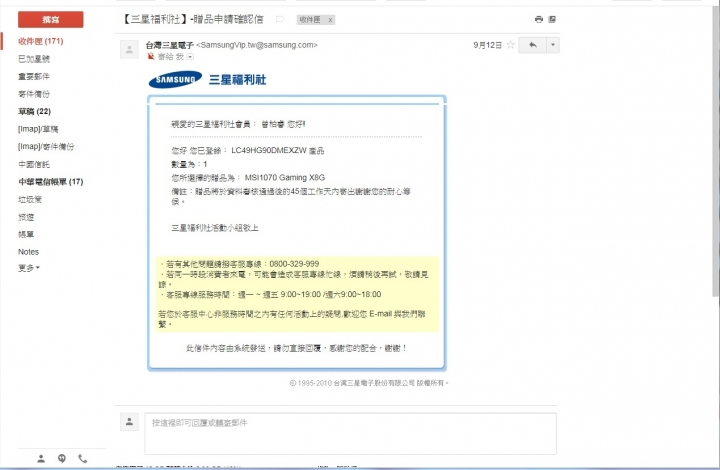720x470 pixels.
Task: Expand the More labels list in the sidebar
Action: pyautogui.click(x=29, y=268)
